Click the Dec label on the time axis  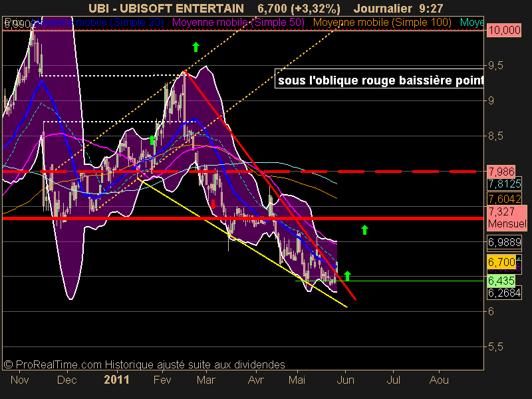click(x=67, y=380)
